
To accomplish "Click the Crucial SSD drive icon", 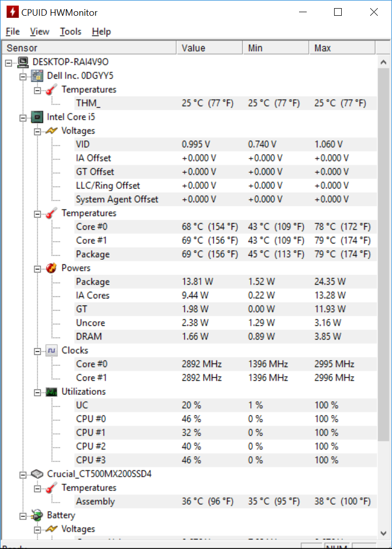I will coord(37,474).
